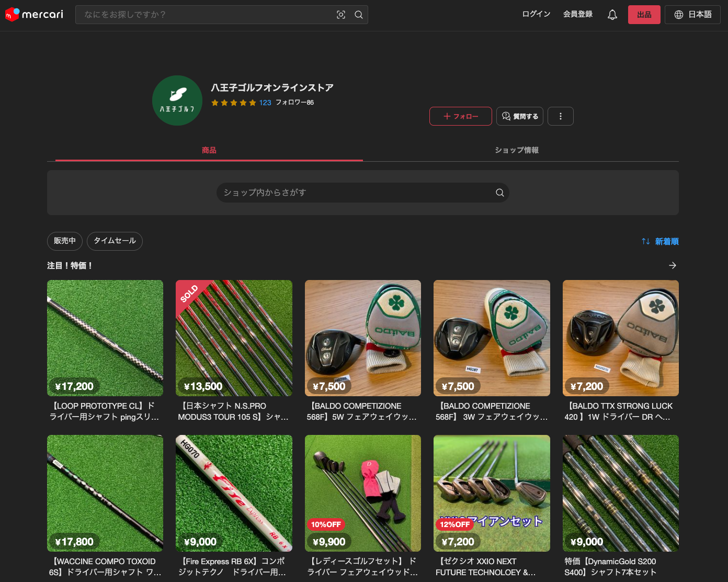Viewport: 728px width, 582px height.
Task: Select the 商品 tab
Action: pos(209,150)
